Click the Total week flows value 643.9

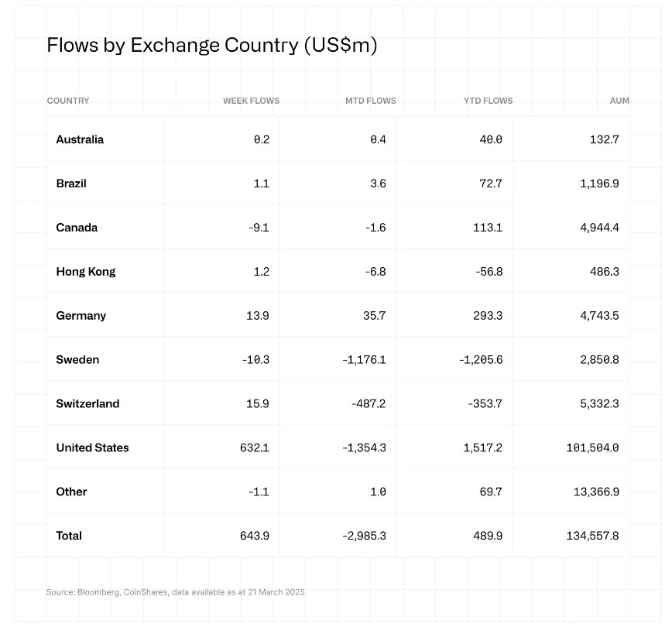coord(254,536)
